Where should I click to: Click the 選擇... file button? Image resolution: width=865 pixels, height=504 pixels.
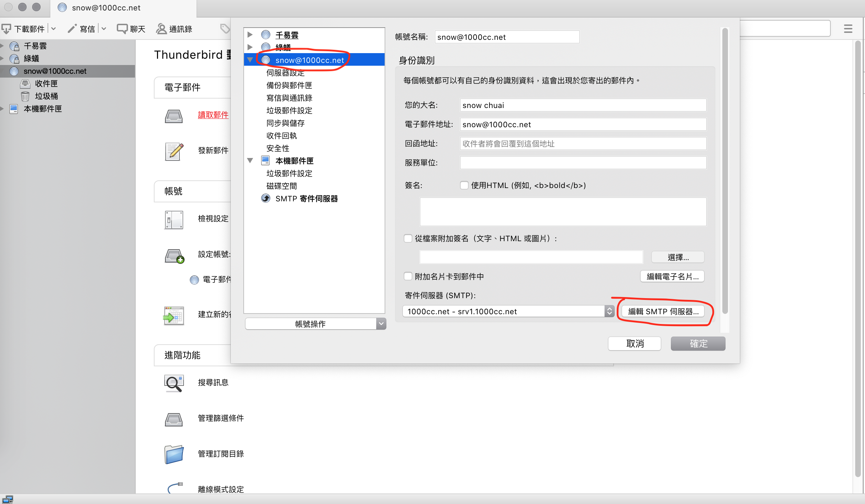678,257
